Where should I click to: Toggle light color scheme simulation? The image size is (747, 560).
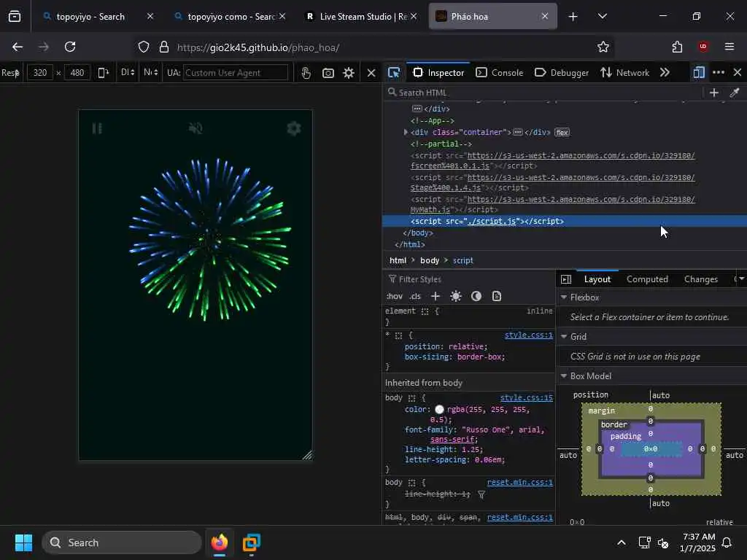(455, 296)
